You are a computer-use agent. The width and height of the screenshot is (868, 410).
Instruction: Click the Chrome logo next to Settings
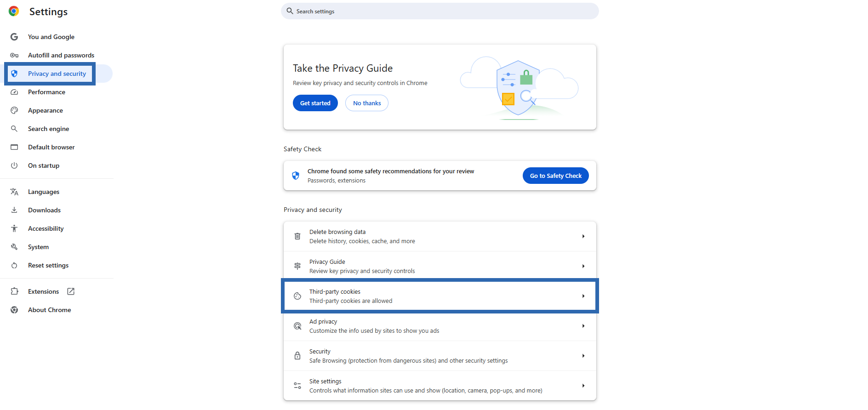tap(14, 11)
